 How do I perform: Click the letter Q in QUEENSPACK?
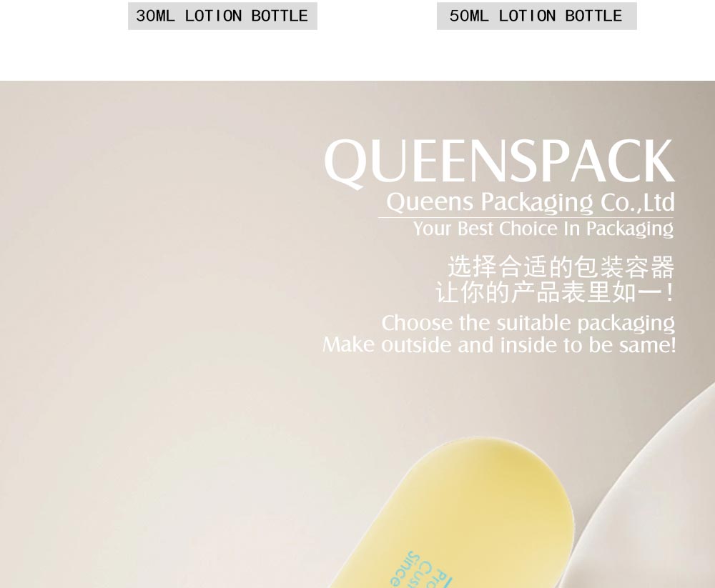(343, 164)
